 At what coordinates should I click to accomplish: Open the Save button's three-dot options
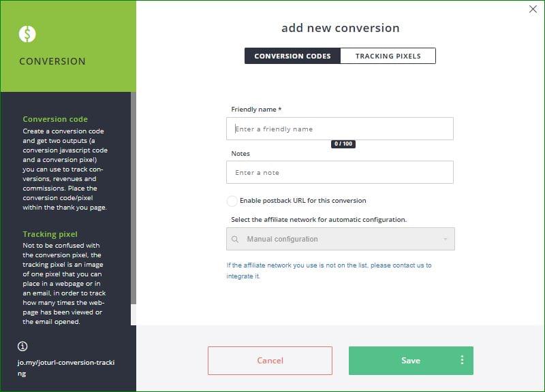[x=462, y=360]
